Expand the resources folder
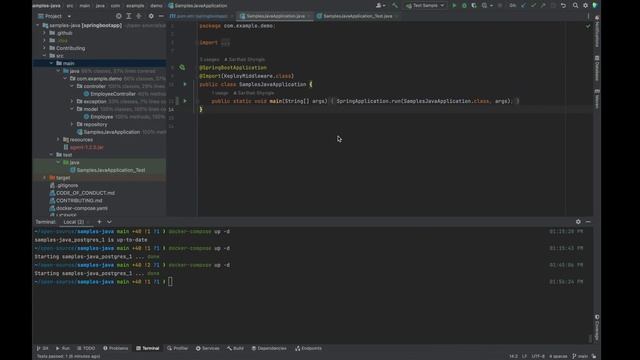This screenshot has width=640, height=360. [58, 140]
